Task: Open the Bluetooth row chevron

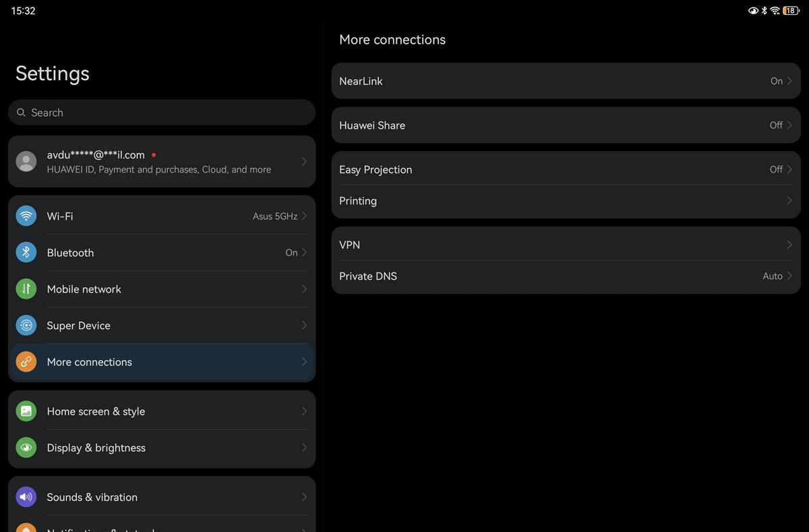Action: click(304, 253)
